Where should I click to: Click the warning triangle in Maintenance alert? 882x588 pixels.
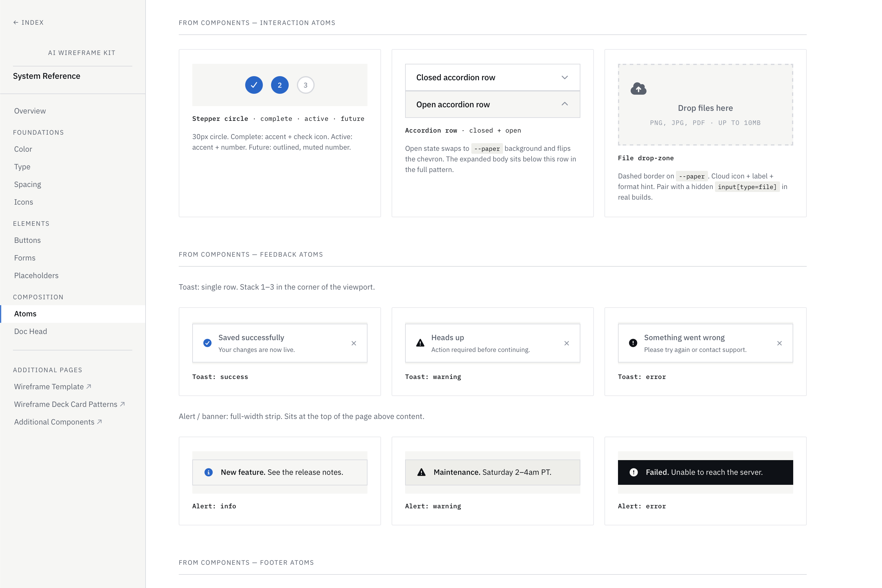click(422, 472)
